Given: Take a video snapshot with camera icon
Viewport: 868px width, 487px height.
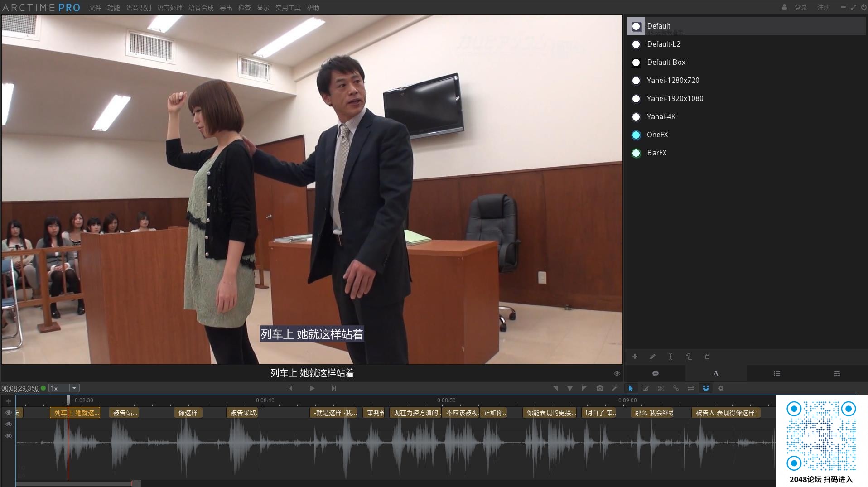Looking at the screenshot, I should pos(600,388).
